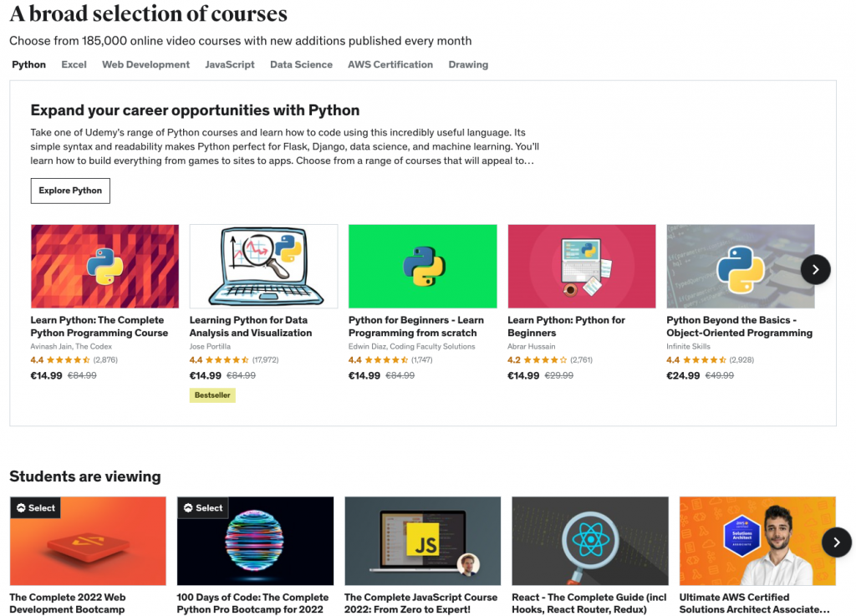Screen dimensions: 856x616
Task: Click the Students are viewing carousel next arrow
Action: pyautogui.click(x=836, y=542)
